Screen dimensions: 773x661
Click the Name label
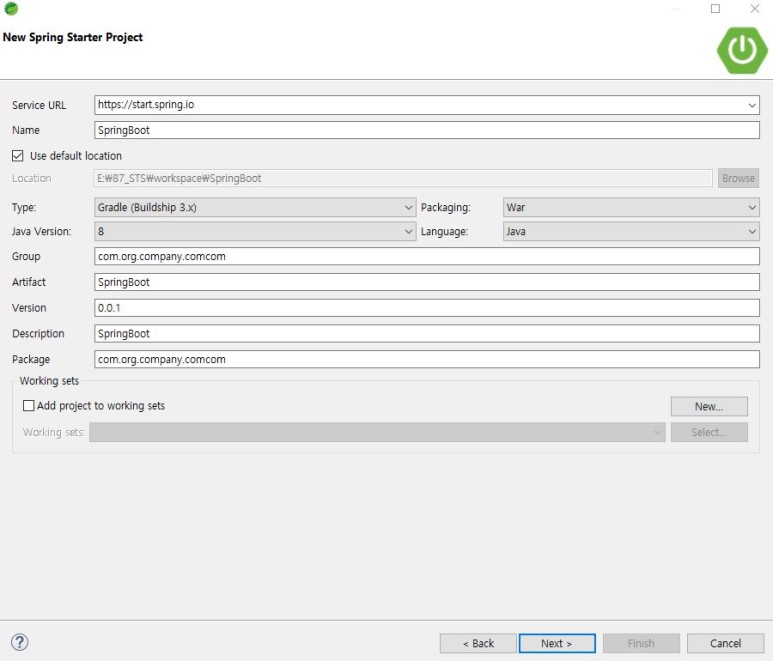[x=26, y=130]
